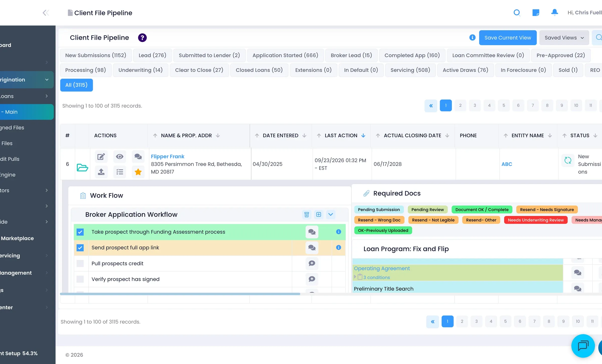This screenshot has width=602, height=364.
Task: Click the plus icon in Broker Application Workflow header
Action: pyautogui.click(x=319, y=214)
